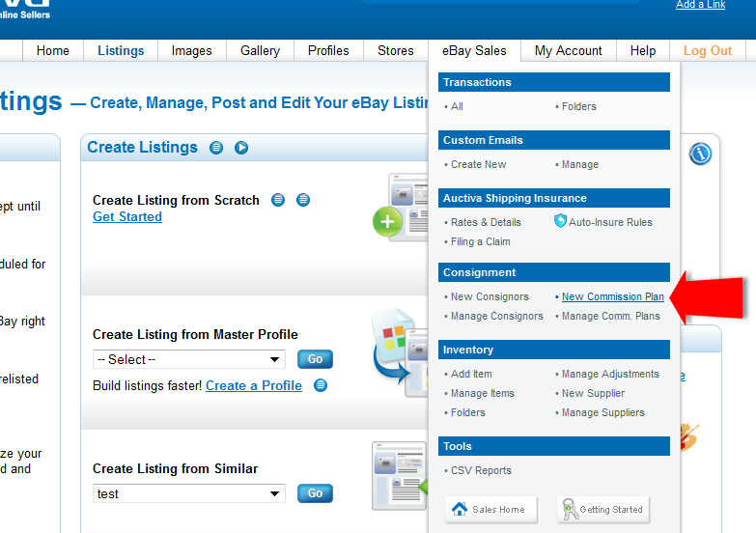Click help icon beside Create a Profile
This screenshot has width=756, height=533.
(x=321, y=385)
